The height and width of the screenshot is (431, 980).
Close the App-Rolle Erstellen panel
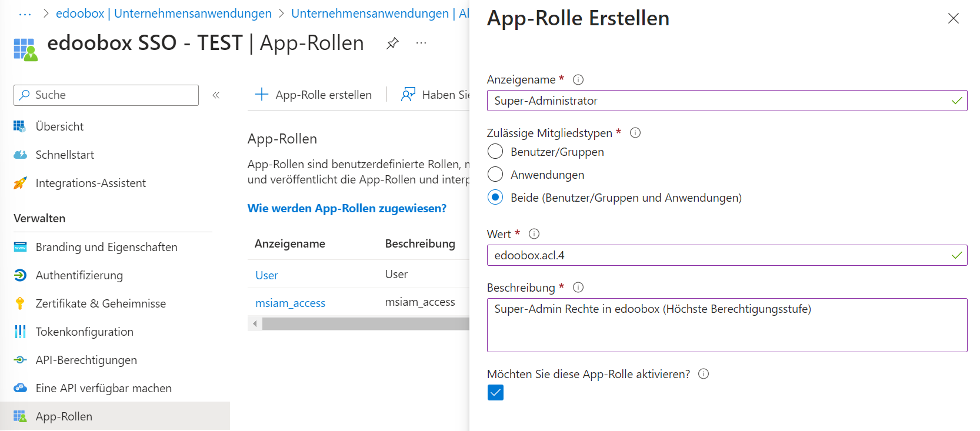953,19
